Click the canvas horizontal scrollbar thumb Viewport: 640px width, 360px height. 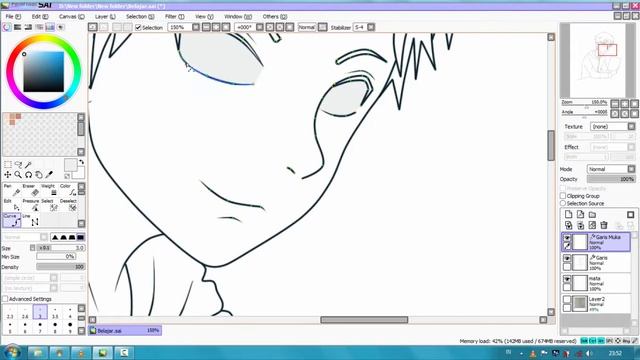click(x=364, y=320)
